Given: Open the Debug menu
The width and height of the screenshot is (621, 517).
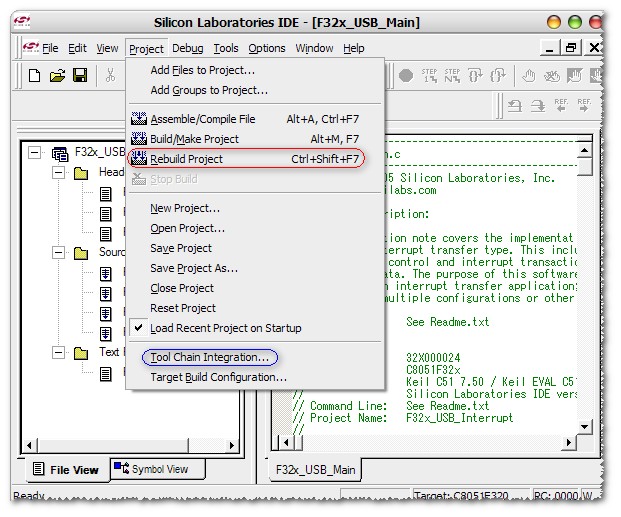Looking at the screenshot, I should tap(188, 48).
